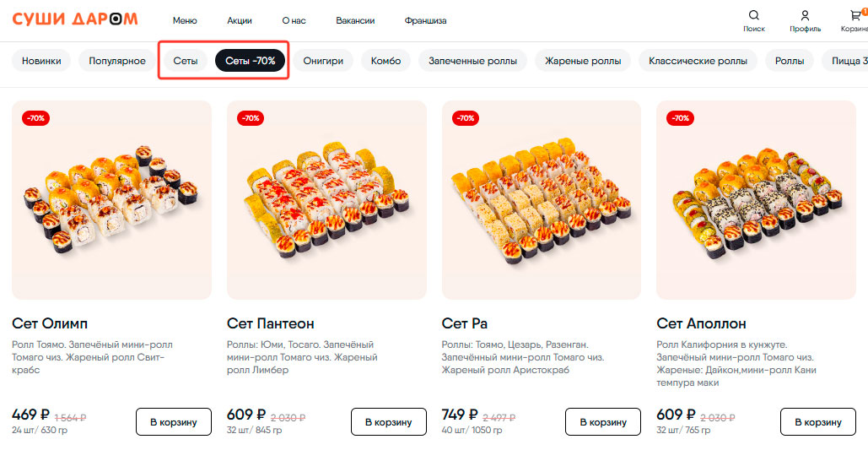Open the Профиль user icon
Viewport: 868px width, 461px height.
805,15
